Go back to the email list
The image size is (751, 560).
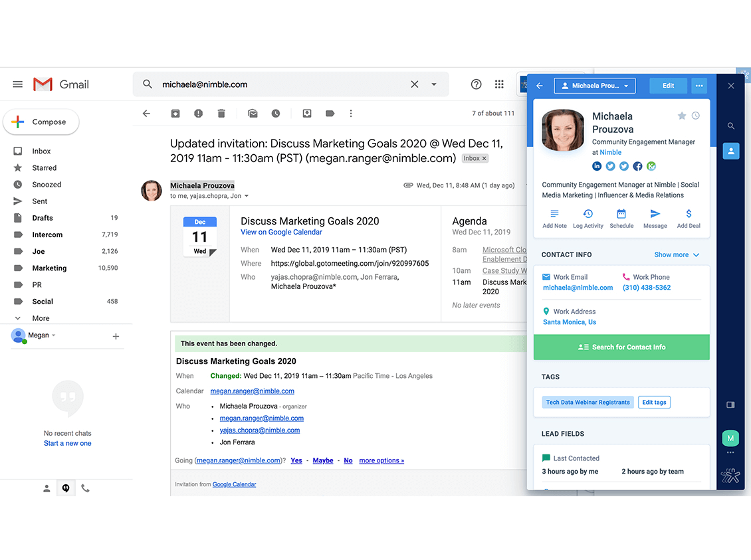[x=147, y=114]
